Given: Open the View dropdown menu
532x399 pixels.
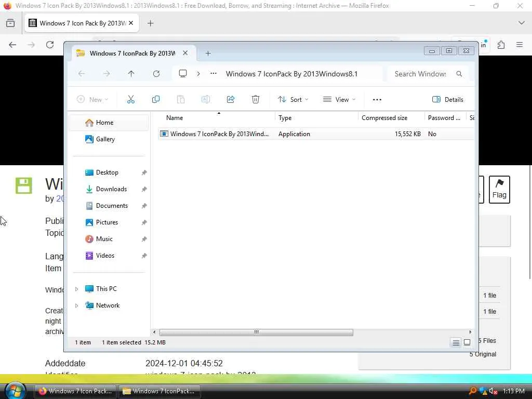Looking at the screenshot, I should coord(339,99).
